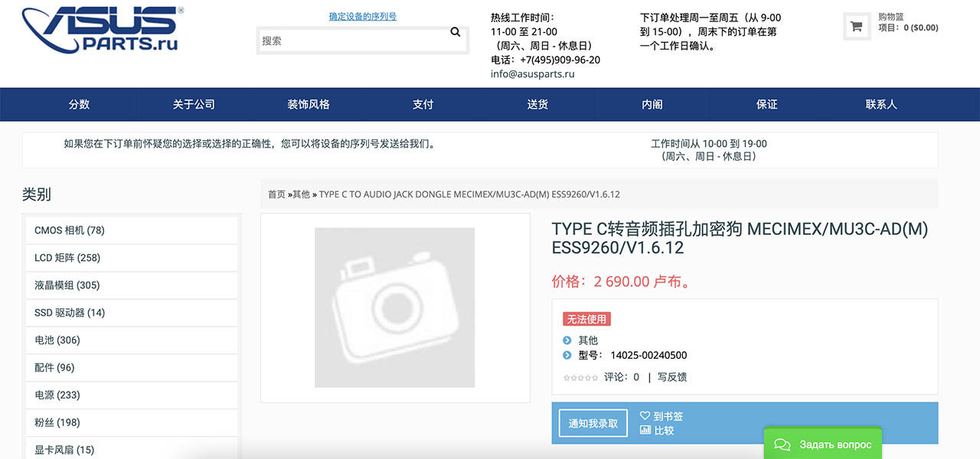
Task: Select the 显卡风扇 (15) category
Action: pyautogui.click(x=132, y=450)
